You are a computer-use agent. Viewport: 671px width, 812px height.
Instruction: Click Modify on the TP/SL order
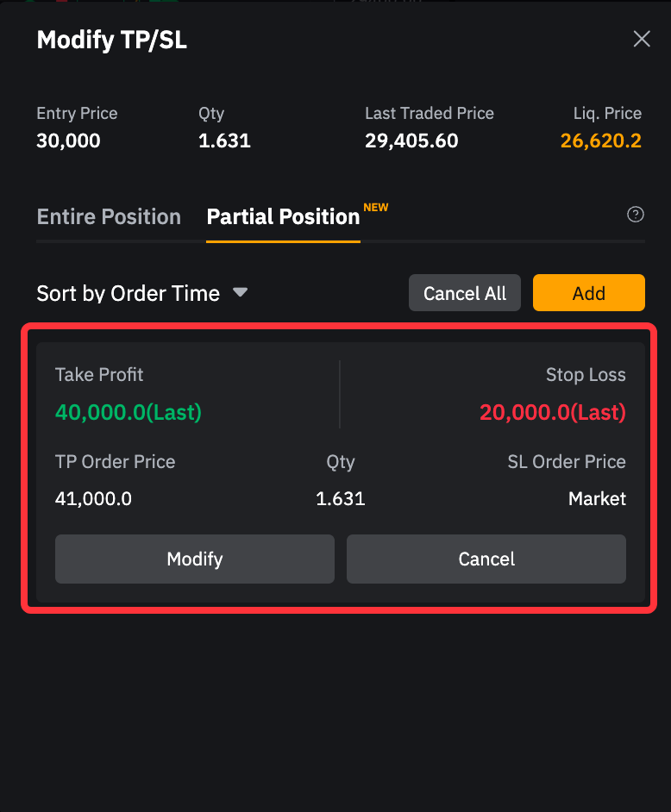point(195,559)
